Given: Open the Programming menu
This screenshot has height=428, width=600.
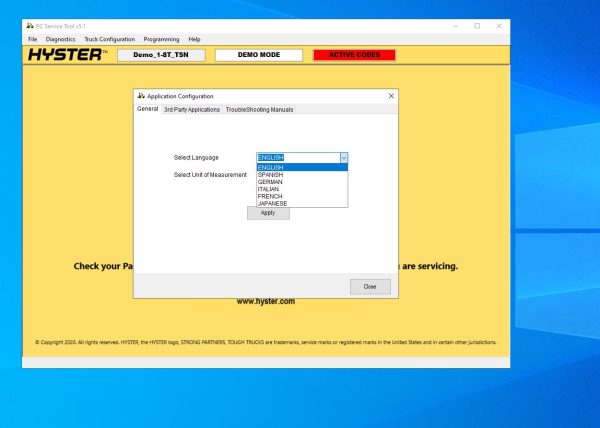Looking at the screenshot, I should 161,39.
